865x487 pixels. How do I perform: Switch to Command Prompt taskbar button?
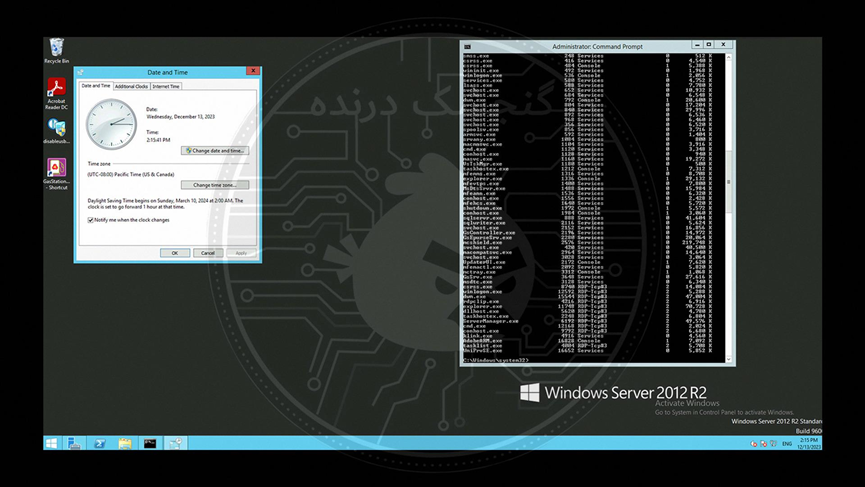pos(150,443)
